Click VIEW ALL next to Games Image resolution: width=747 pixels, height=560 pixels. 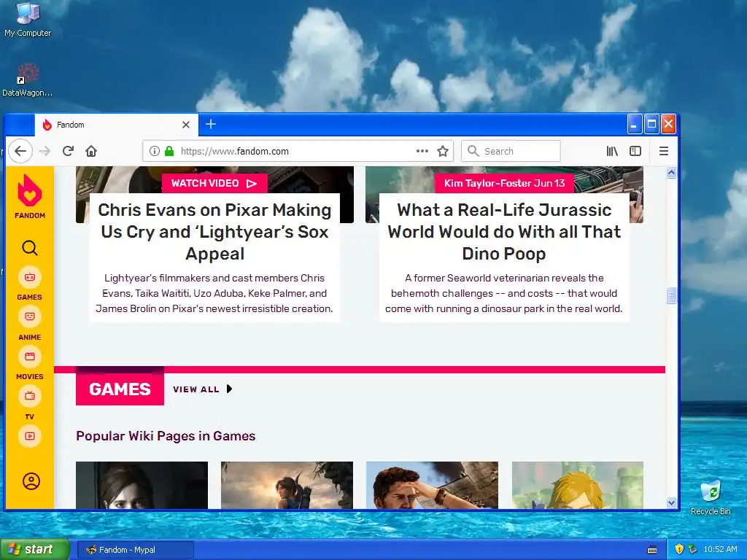click(x=203, y=389)
